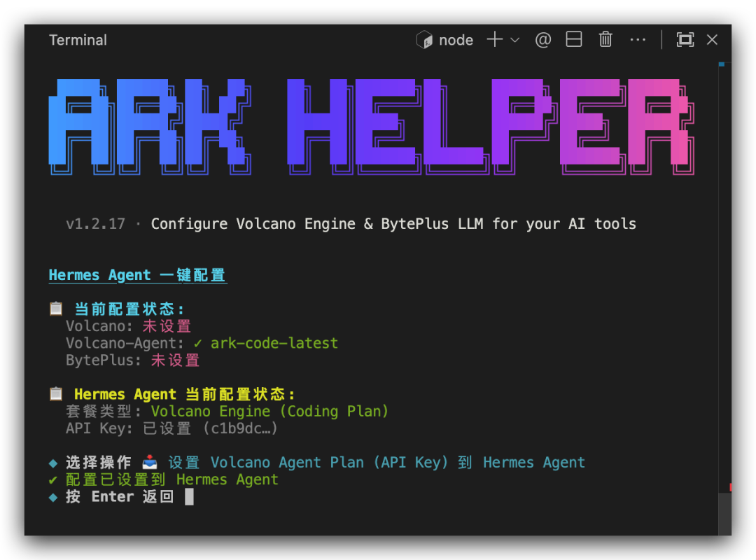Click the Volcano '未设置' status
This screenshot has height=560, width=756.
click(167, 326)
